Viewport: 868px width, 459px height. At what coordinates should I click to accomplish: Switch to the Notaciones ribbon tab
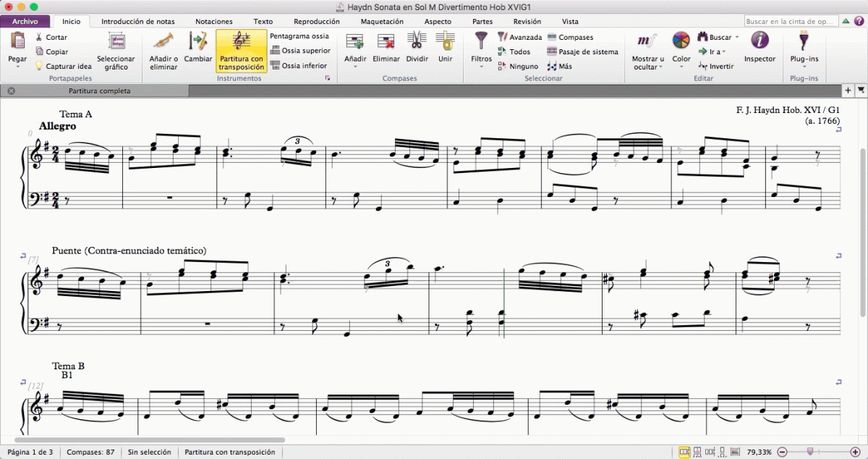pyautogui.click(x=214, y=22)
